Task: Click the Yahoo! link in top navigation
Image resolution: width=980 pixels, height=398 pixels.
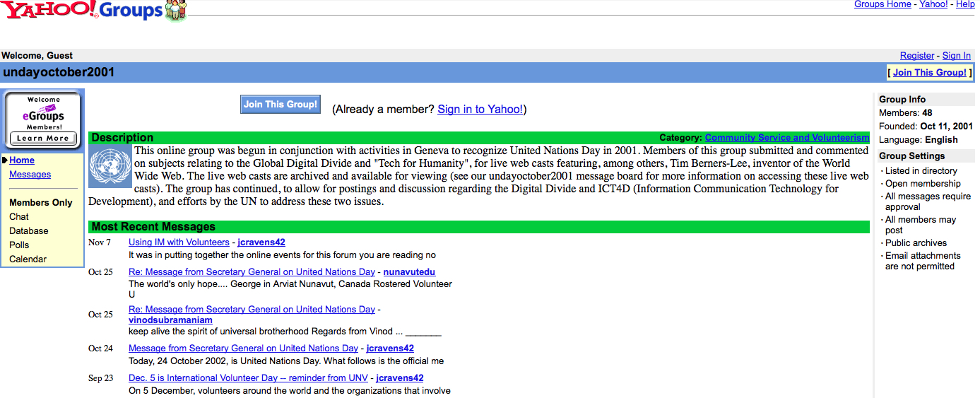Action: pos(933,4)
